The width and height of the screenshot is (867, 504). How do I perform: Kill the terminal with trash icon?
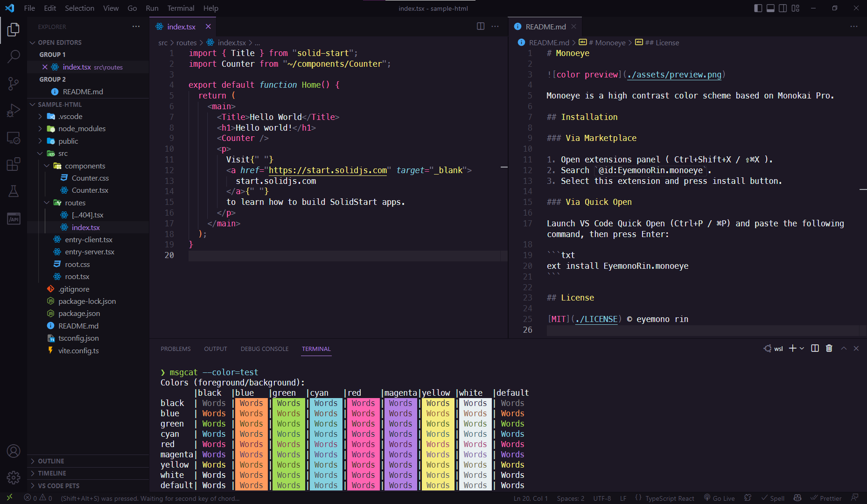click(x=829, y=348)
